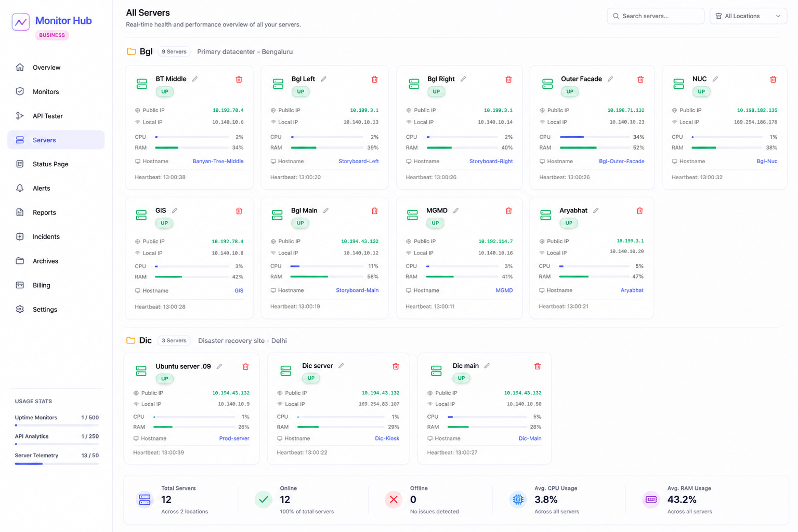Open the Billing page

[56, 285]
